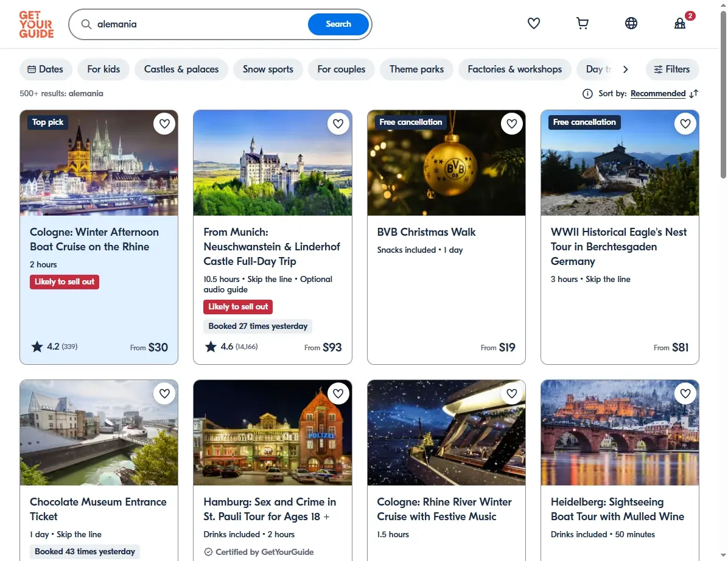Open the language and currency globe icon

pos(631,23)
